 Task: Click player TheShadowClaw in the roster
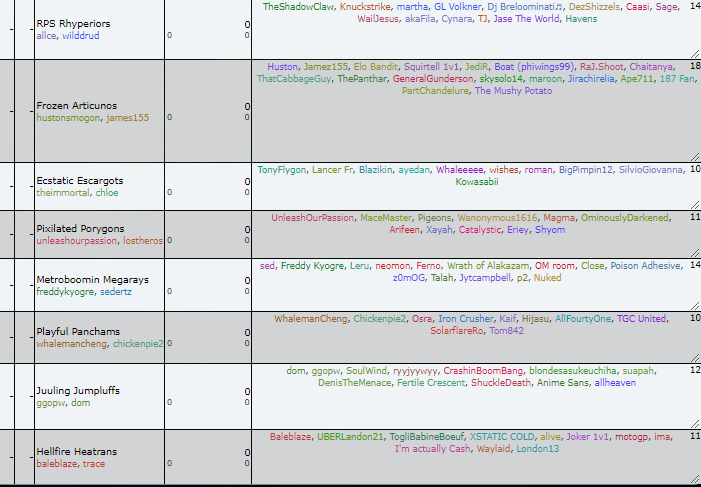(x=299, y=7)
